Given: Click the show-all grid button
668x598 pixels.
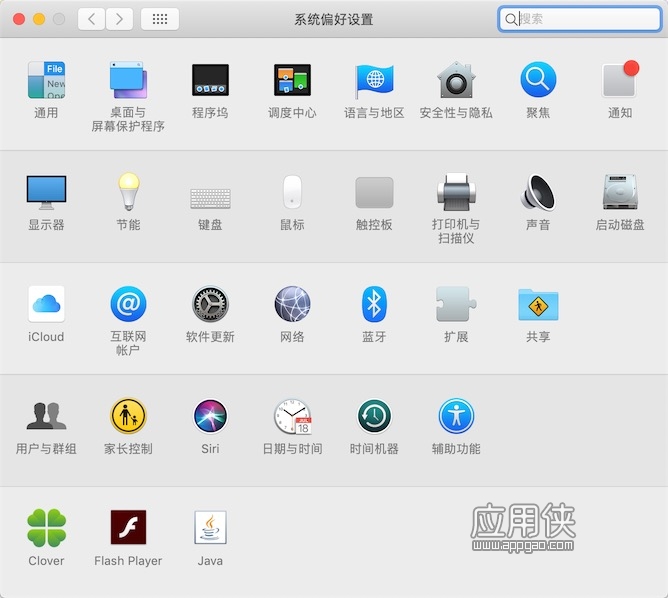Looking at the screenshot, I should [x=160, y=19].
